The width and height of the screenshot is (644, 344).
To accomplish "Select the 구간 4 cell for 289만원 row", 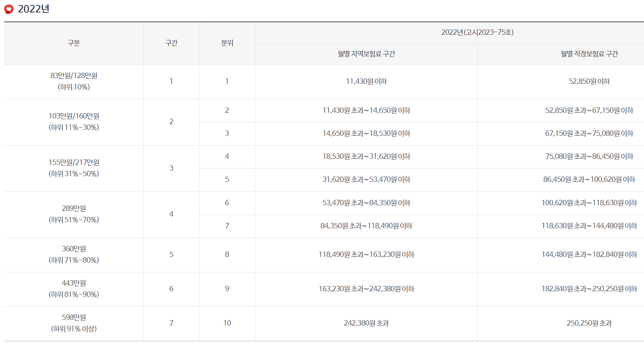I will point(171,214).
